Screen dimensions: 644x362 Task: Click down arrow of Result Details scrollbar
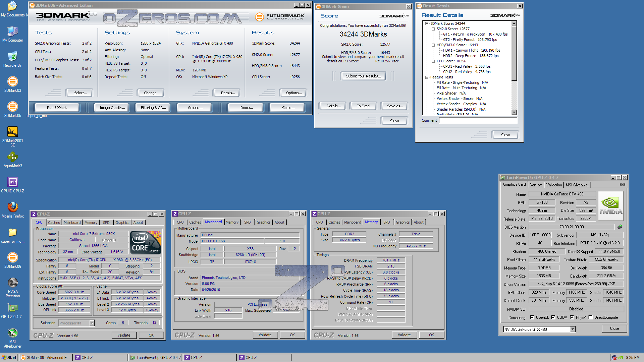tap(514, 112)
